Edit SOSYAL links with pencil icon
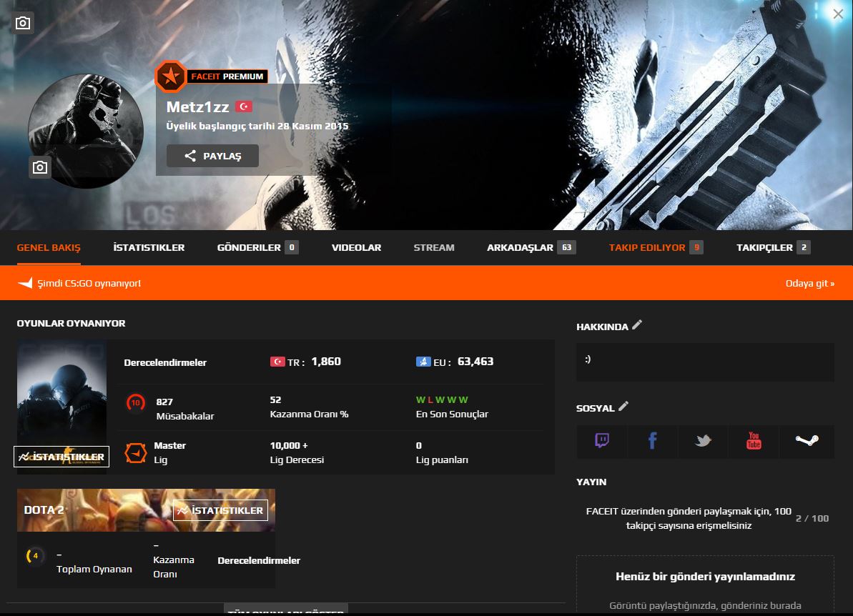853x616 pixels. tap(623, 406)
